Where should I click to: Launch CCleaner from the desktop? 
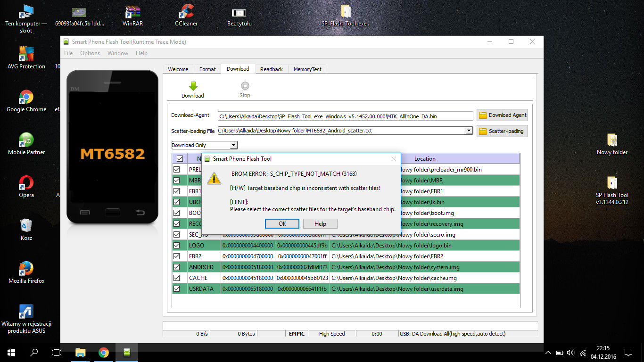(x=186, y=16)
